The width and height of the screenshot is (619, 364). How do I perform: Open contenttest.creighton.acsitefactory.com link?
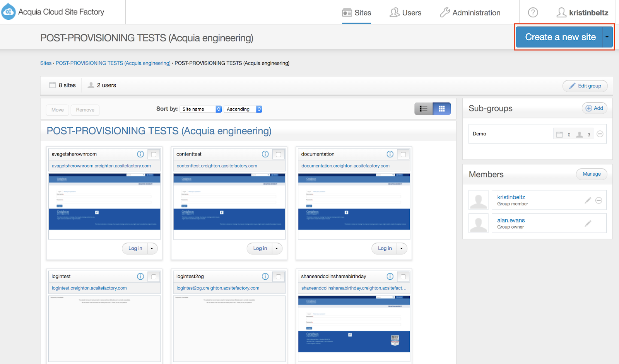(x=217, y=166)
